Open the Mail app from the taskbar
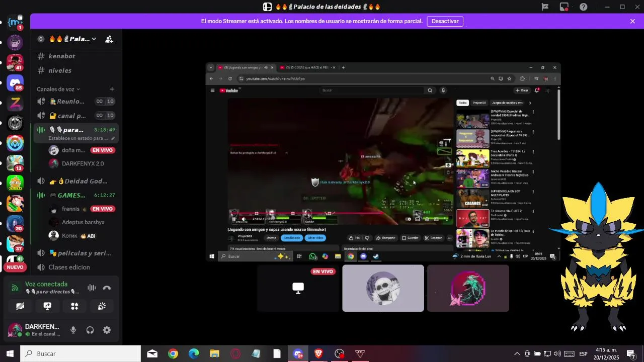 [152, 353]
